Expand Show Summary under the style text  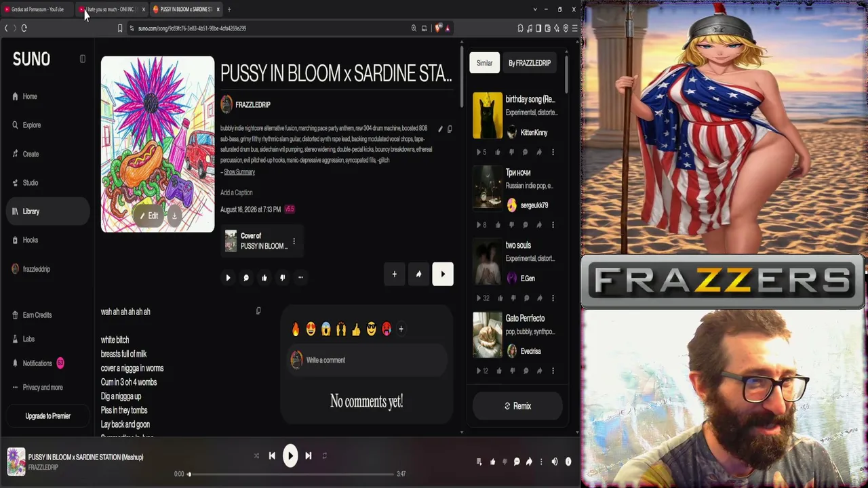239,172
